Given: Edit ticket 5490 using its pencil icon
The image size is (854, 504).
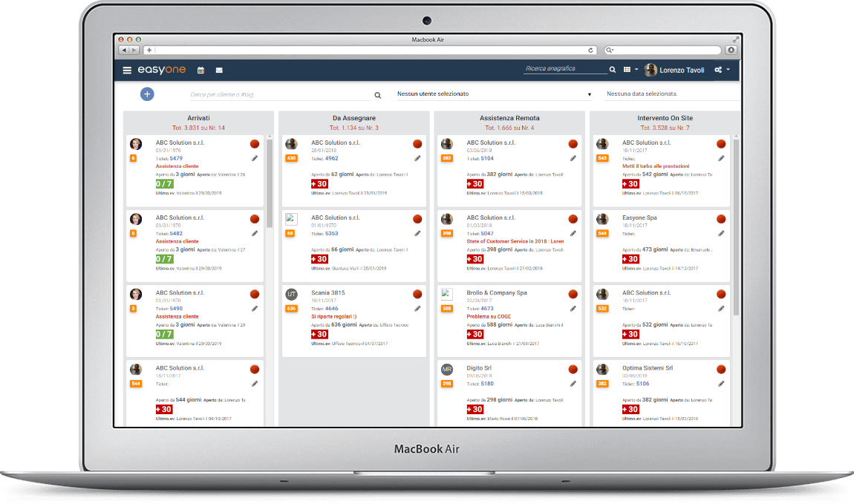Looking at the screenshot, I should [x=255, y=309].
